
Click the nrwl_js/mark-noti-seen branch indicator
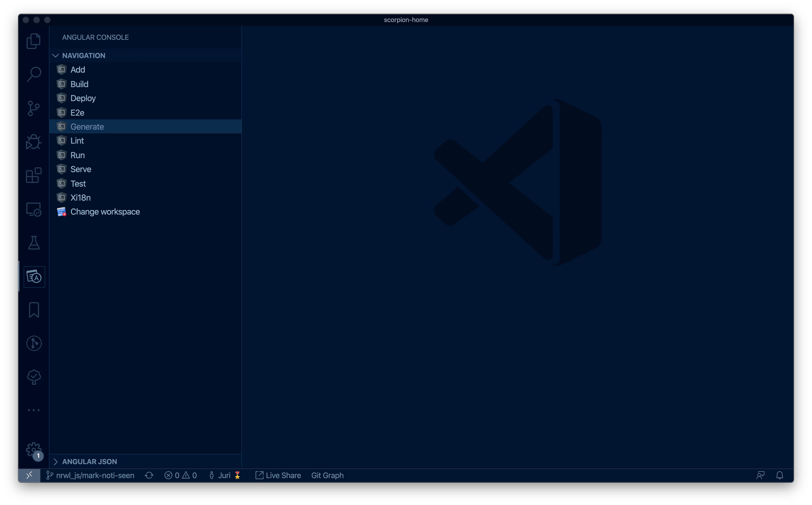(91, 475)
